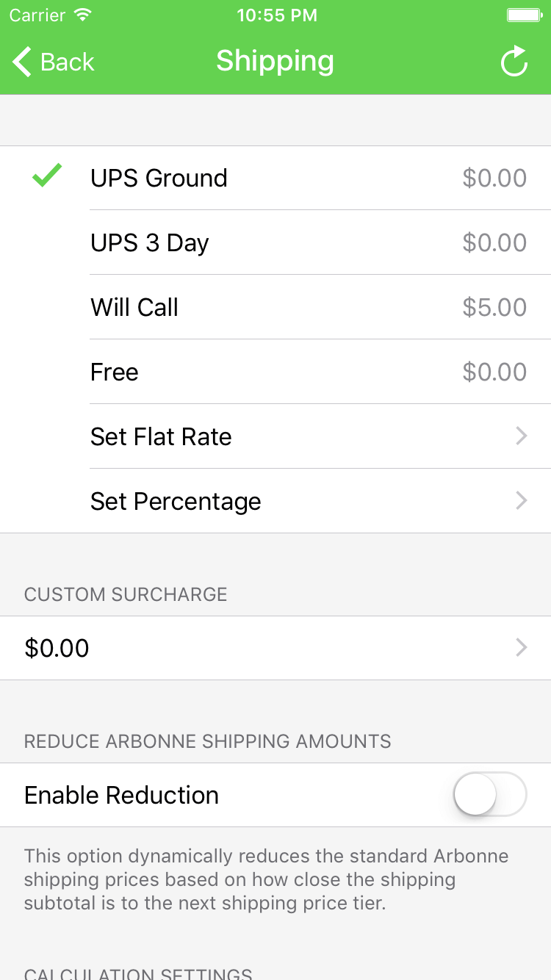Screen dimensions: 551x980
Task: Tap the $5.00 Will Call price
Action: (494, 307)
